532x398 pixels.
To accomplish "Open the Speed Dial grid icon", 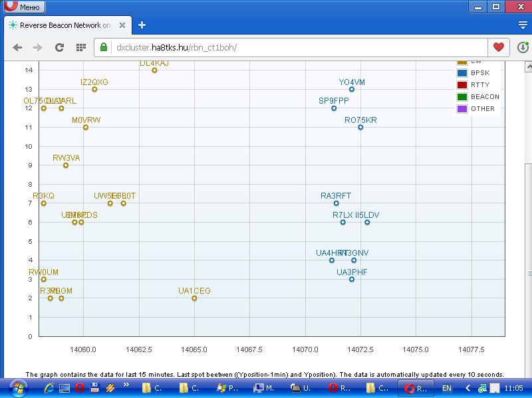I will click(x=80, y=47).
